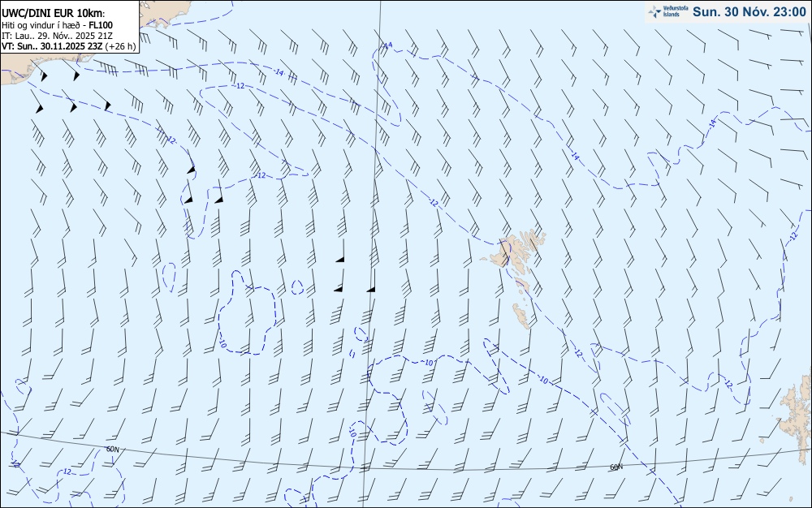Click the 'VT: Sun.. 30.11.2025 23Z (+26 h)' line
The height and width of the screenshot is (508, 812).
click(69, 46)
